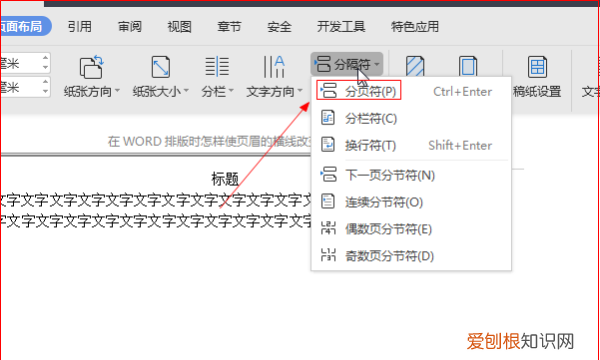Select 奇数页分节符(D) odd page break
The image size is (600, 360).
(411, 256)
